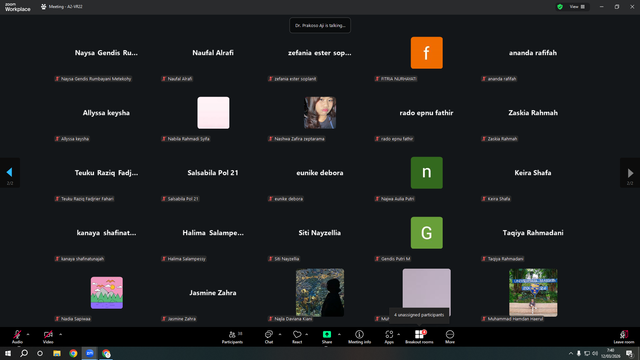Click the system tray microphone icon
The image size is (640, 360).
(x=578, y=353)
